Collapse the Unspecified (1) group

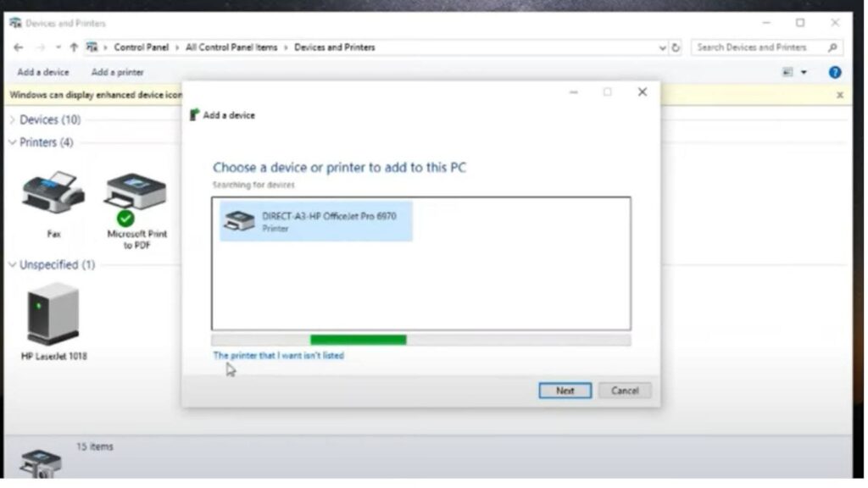(x=12, y=265)
